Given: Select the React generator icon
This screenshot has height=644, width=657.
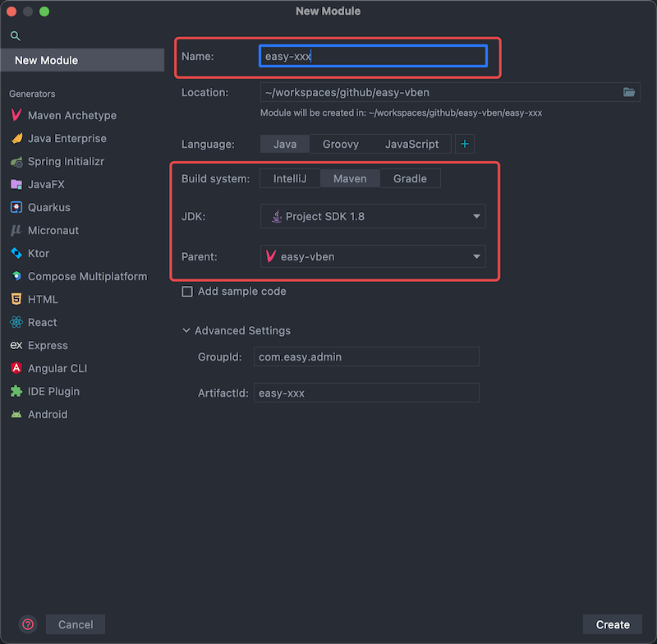Looking at the screenshot, I should [16, 322].
